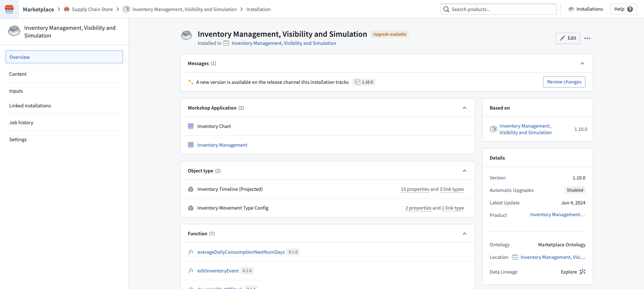Screen dimensions: 644x289
Task: Click the Help question mark icon
Action: click(630, 9)
